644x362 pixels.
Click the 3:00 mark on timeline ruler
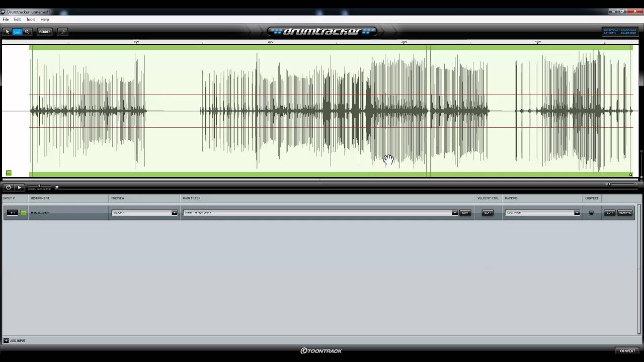pos(404,42)
